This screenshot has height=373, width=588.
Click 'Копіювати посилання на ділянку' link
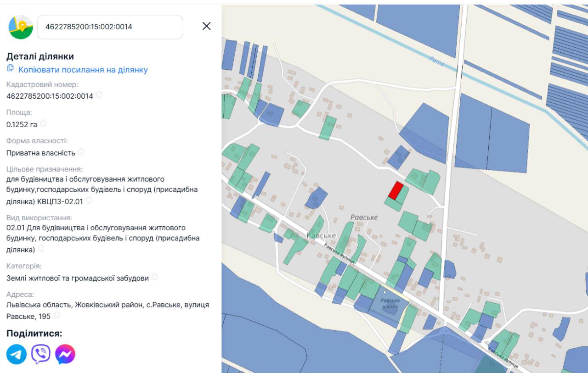tap(83, 70)
